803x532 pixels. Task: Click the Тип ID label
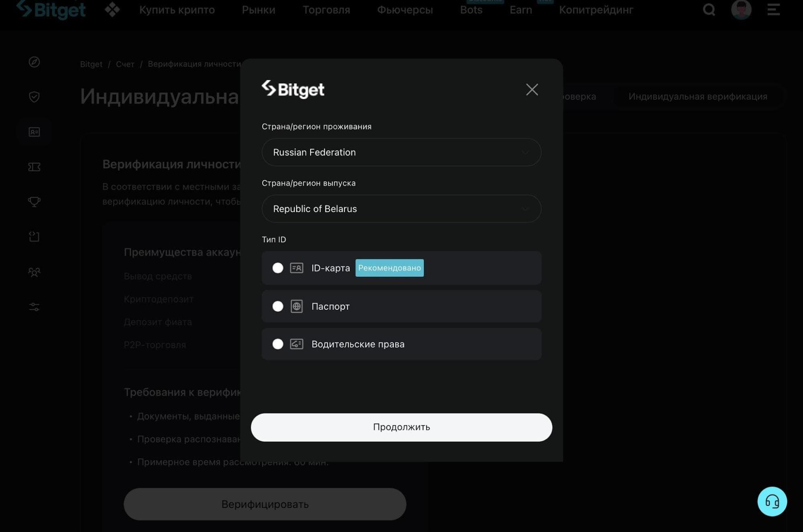click(274, 239)
